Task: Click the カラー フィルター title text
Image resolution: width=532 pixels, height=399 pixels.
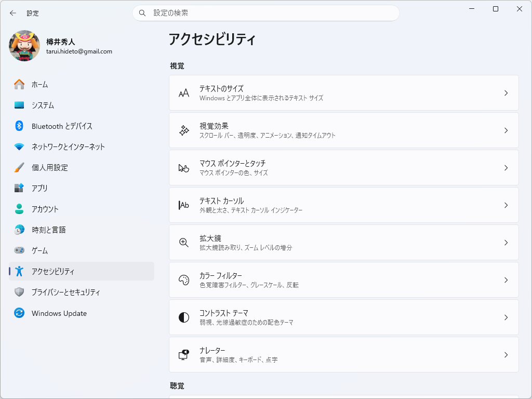Action: pos(220,275)
